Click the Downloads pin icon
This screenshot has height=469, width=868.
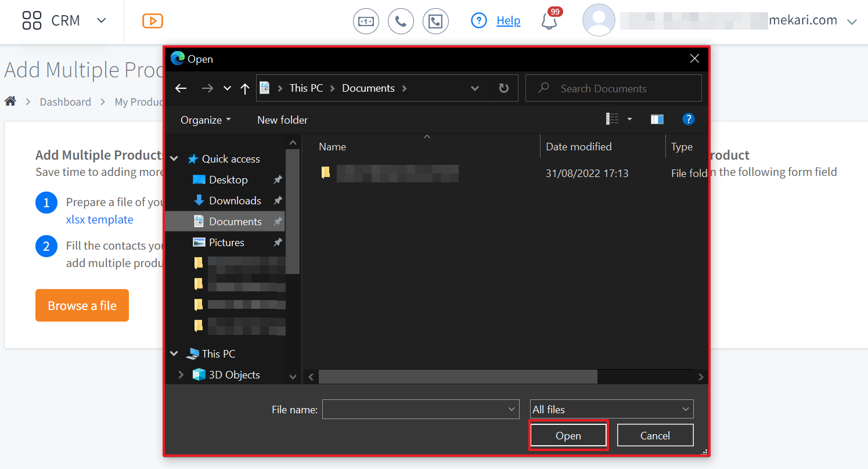[x=278, y=200]
